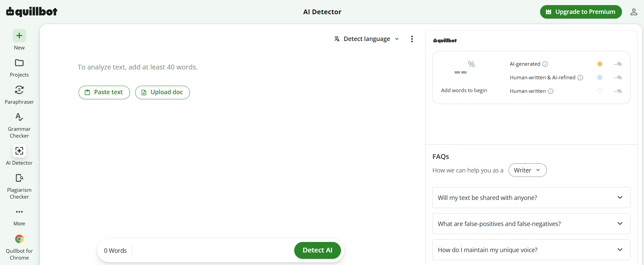Viewport: 644px width, 265px height.
Task: Click the orange AI-generated color dot
Action: (600, 64)
